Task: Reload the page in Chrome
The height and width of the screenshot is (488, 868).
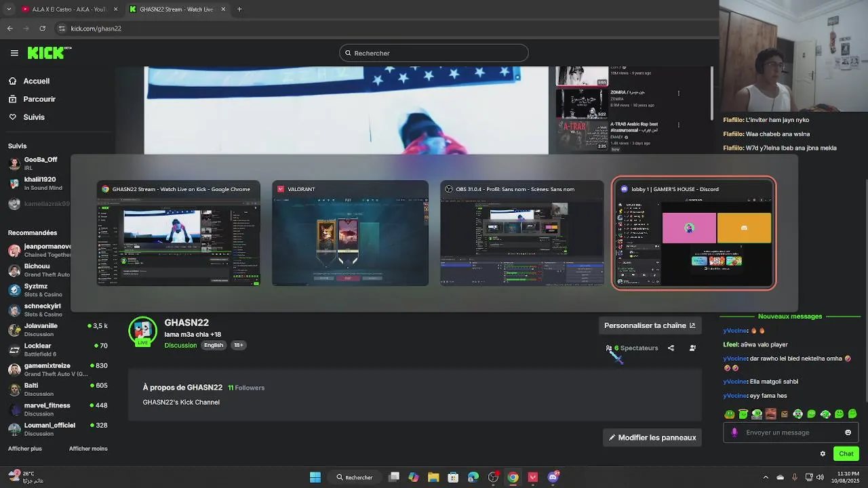Action: coord(43,28)
